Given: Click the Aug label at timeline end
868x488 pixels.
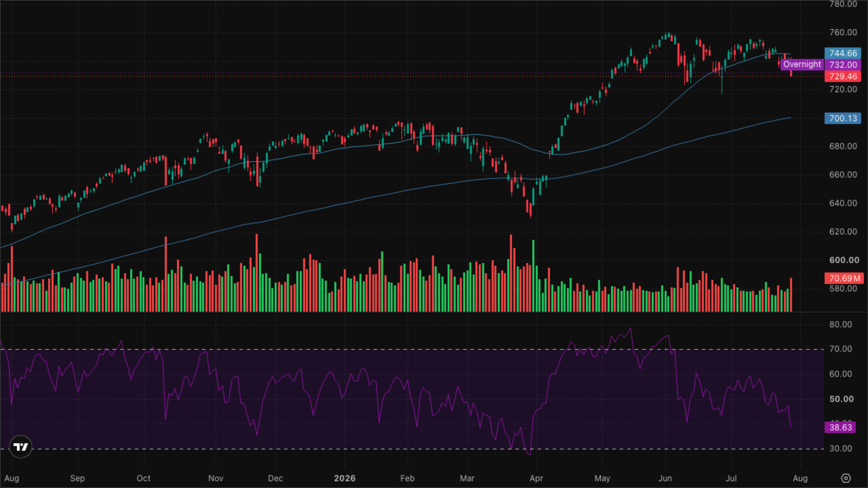Looking at the screenshot, I should click(x=800, y=478).
